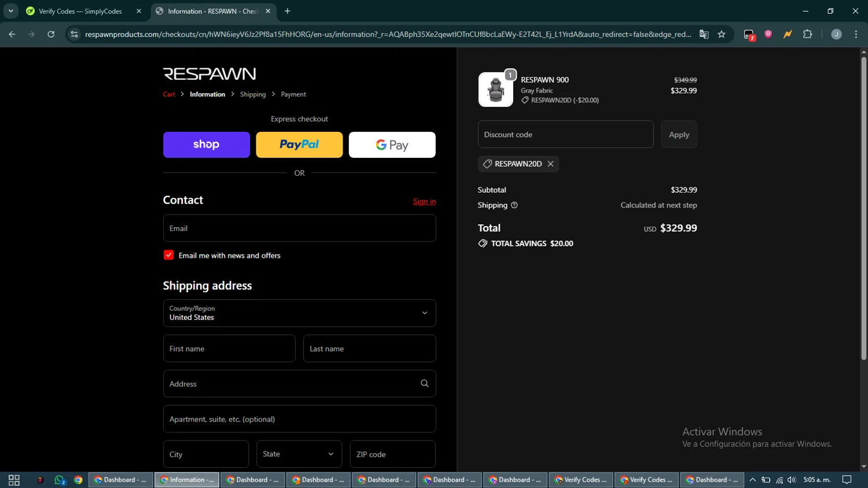This screenshot has width=868, height=488.
Task: Open the network Wi-Fi tray icon
Action: click(779, 480)
